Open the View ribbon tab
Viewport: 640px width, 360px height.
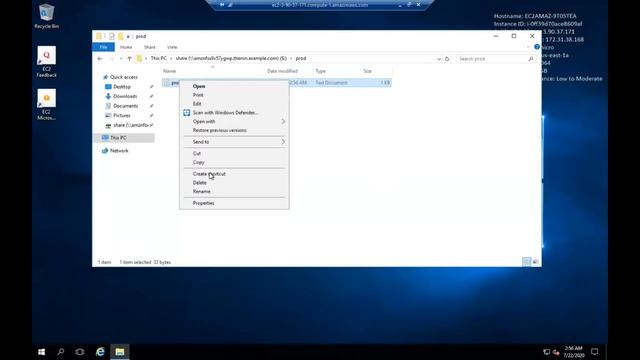(x=172, y=47)
